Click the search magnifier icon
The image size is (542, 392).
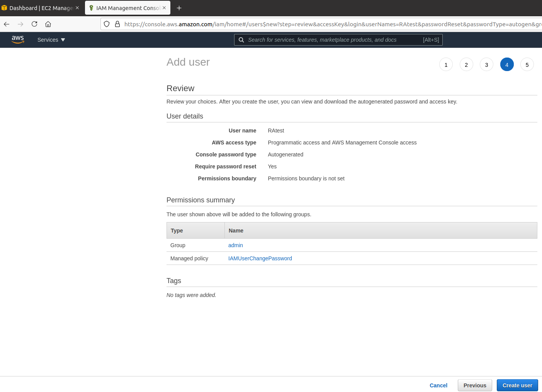[241, 40]
